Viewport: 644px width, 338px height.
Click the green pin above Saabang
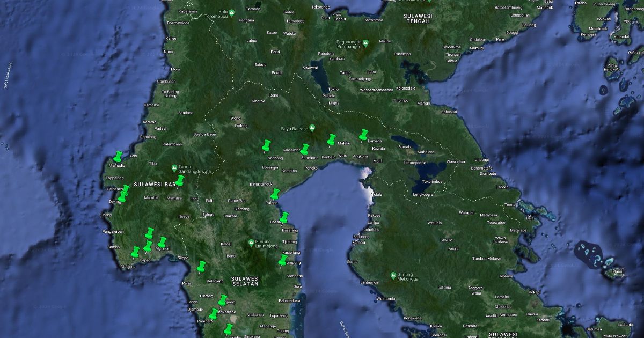[x=266, y=145]
